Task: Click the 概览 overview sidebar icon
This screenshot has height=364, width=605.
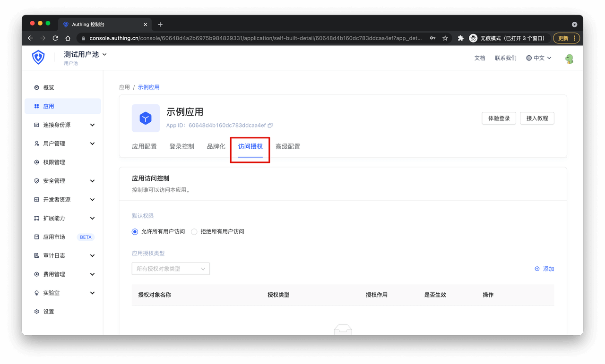Action: [37, 88]
